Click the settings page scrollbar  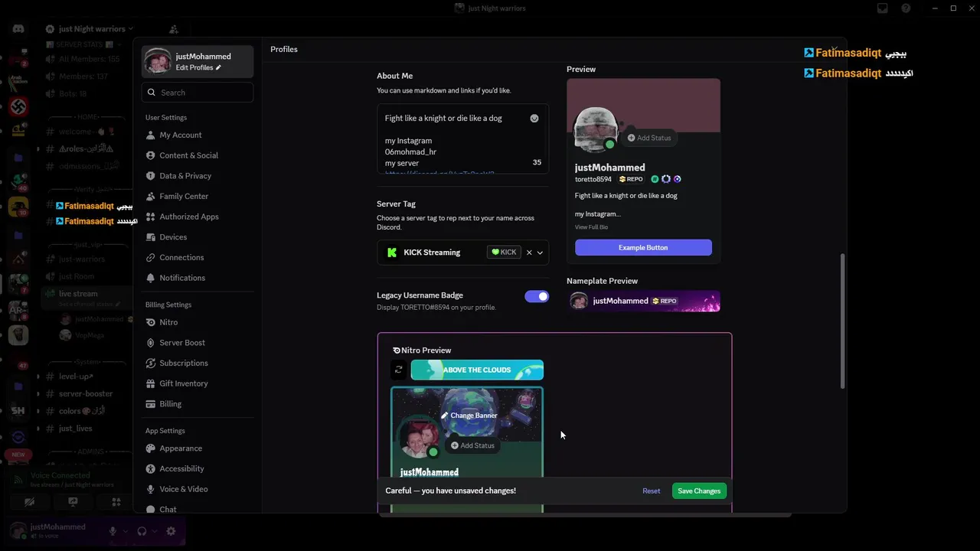(x=842, y=321)
